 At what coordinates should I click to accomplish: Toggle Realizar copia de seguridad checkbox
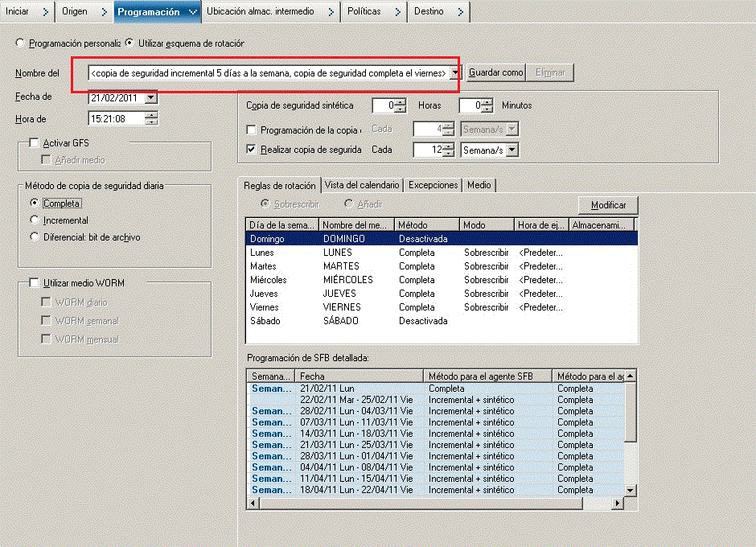point(252,150)
